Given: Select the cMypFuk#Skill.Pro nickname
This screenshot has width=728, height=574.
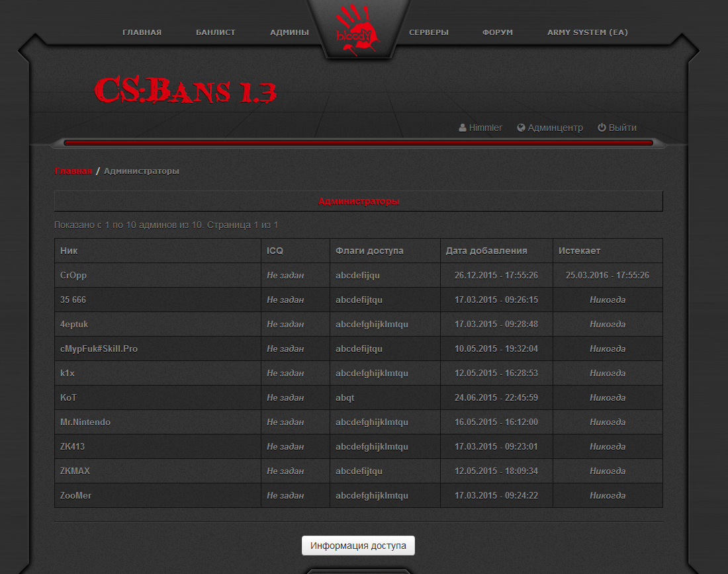Looking at the screenshot, I should click(x=99, y=349).
